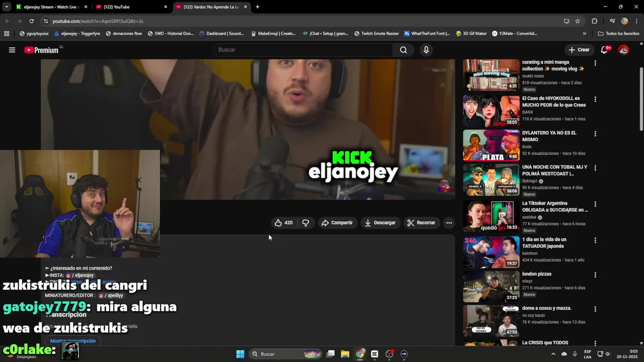
Task: Click the Descargar button
Action: (x=380, y=223)
